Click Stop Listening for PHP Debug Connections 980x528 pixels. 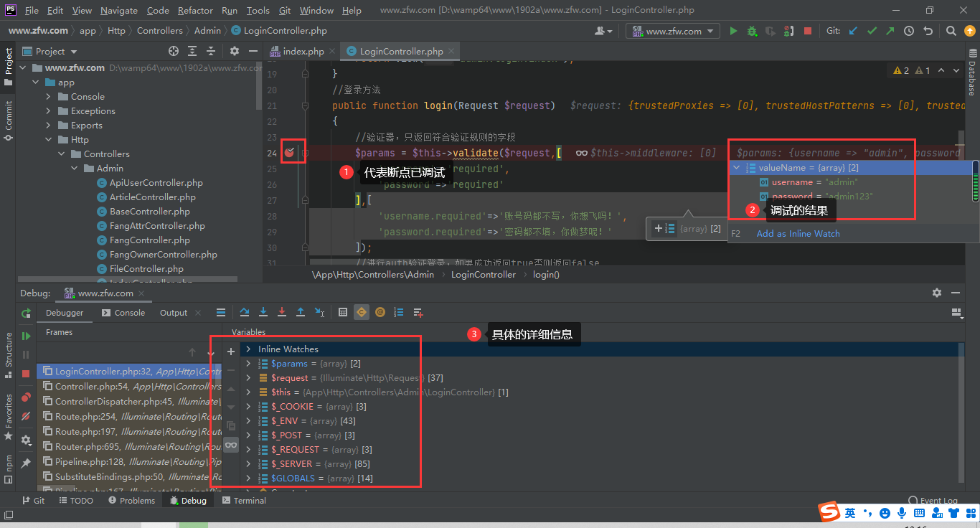[789, 31]
